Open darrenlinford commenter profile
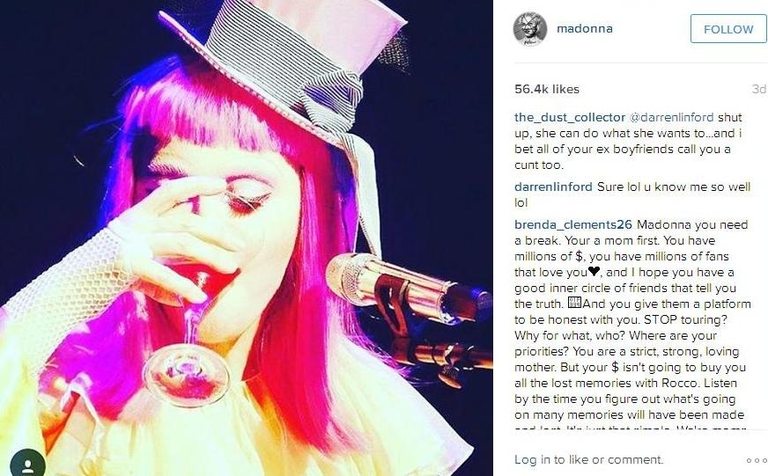Screen dimensions: 768x476 (x=553, y=187)
